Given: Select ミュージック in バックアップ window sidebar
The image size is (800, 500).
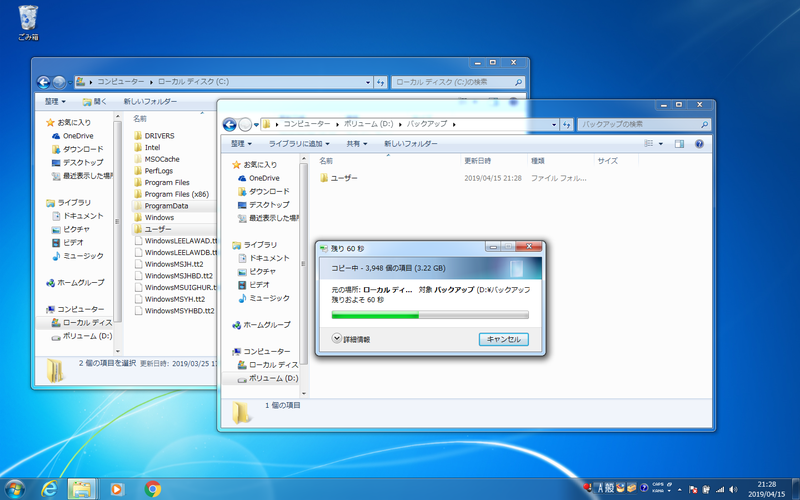Looking at the screenshot, I should tap(264, 298).
